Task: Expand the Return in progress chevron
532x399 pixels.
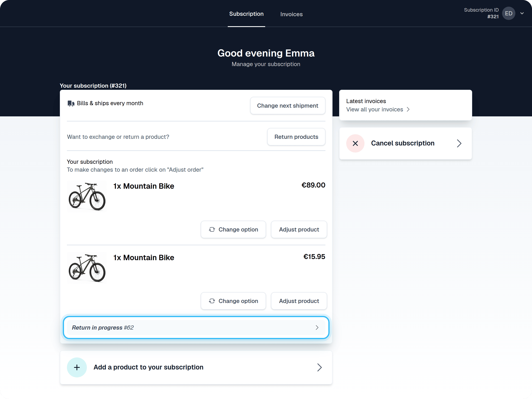Action: [317, 328]
